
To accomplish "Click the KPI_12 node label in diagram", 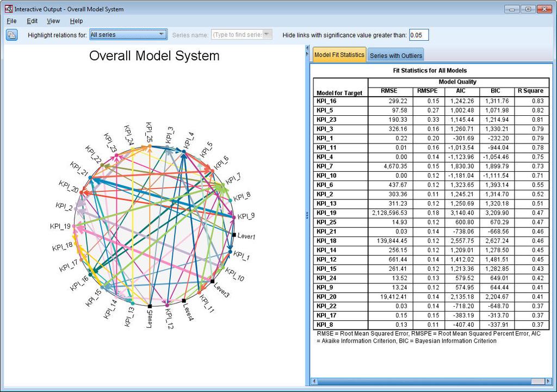I will click(x=170, y=319).
